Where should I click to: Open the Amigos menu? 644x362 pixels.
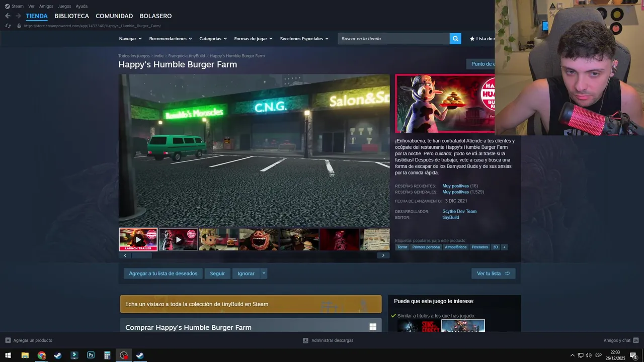tap(46, 6)
